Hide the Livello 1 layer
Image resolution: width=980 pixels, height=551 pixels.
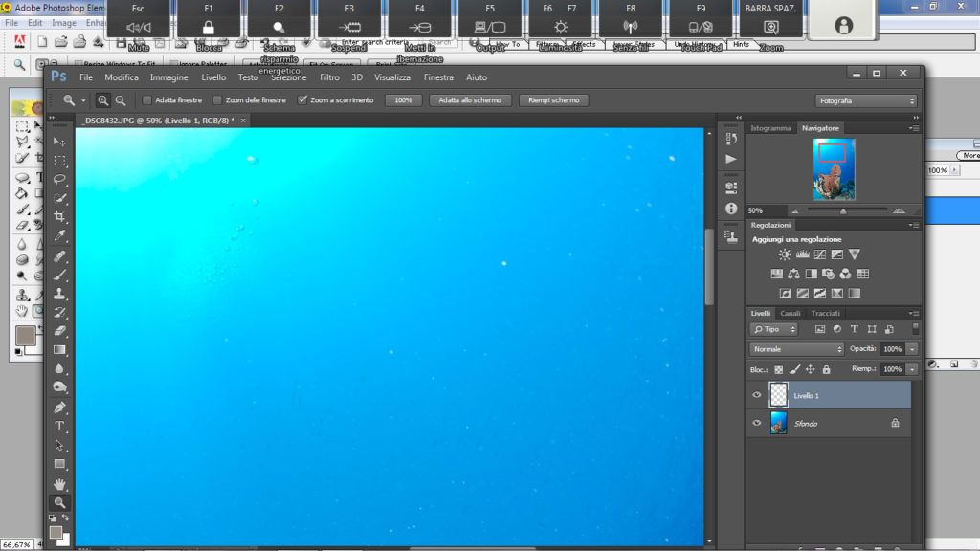tap(757, 395)
